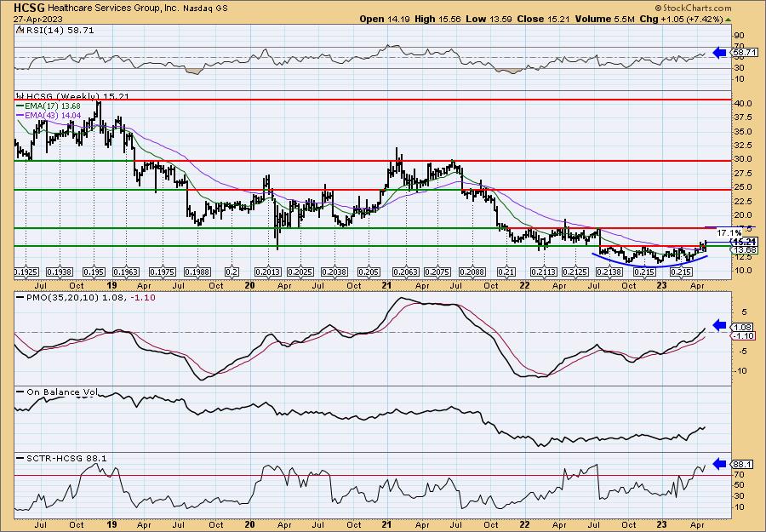Click the 0.195 dividend marker
The height and width of the screenshot is (532, 766).
click(x=94, y=272)
